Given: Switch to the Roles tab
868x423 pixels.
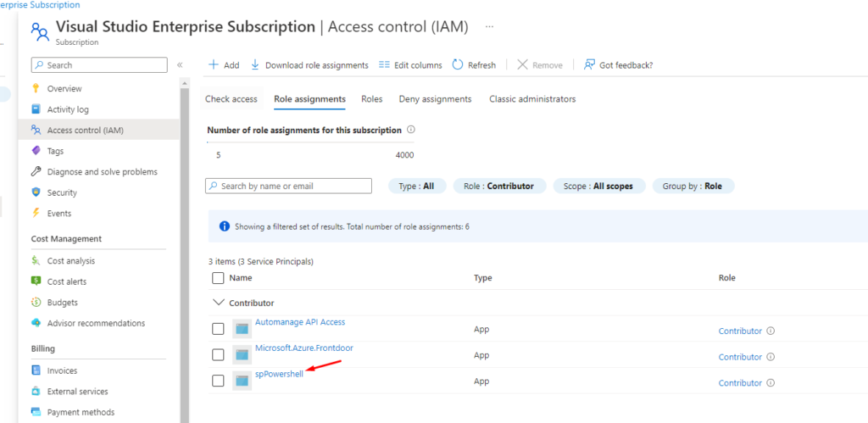Looking at the screenshot, I should point(372,99).
